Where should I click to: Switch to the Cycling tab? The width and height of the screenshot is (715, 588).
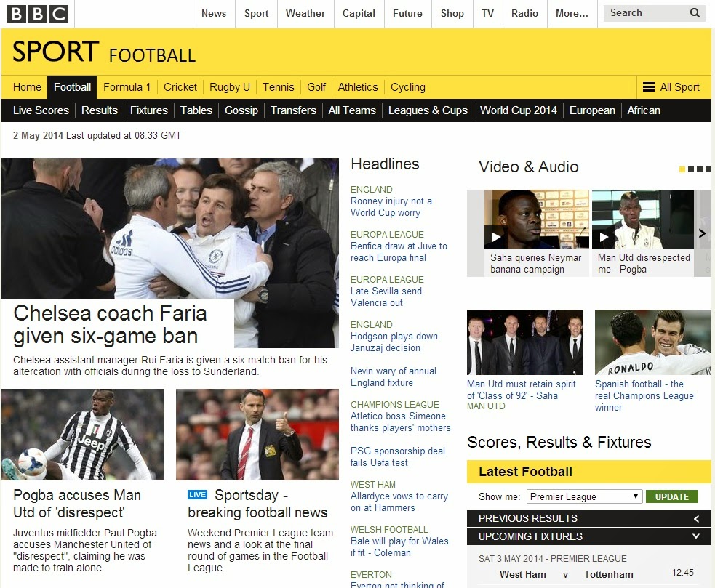click(x=407, y=87)
